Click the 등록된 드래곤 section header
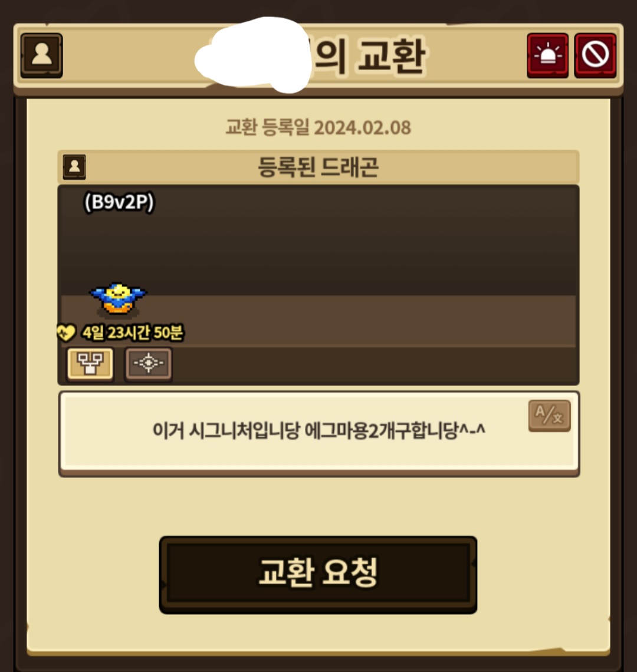Screen dimensions: 637x672 click(318, 167)
